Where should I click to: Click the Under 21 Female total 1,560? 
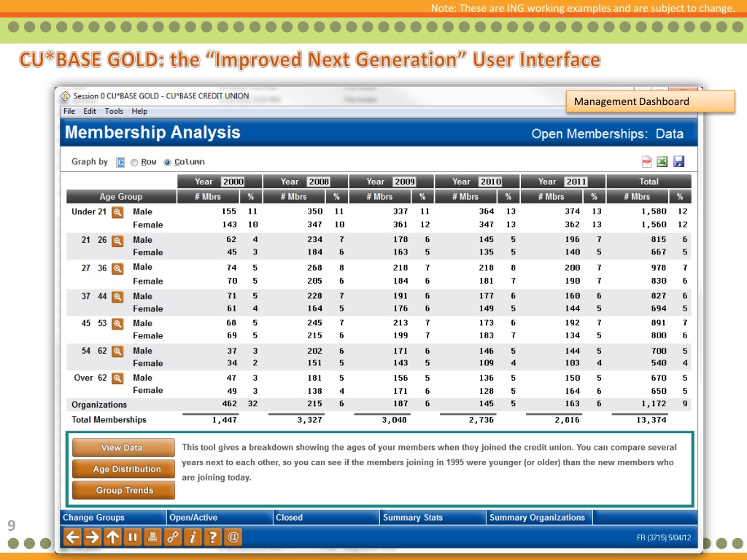[654, 225]
